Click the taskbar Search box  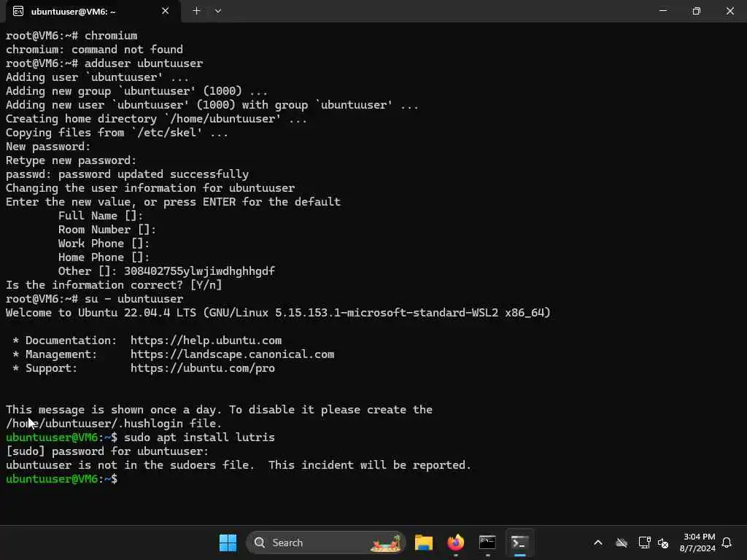[326, 542]
